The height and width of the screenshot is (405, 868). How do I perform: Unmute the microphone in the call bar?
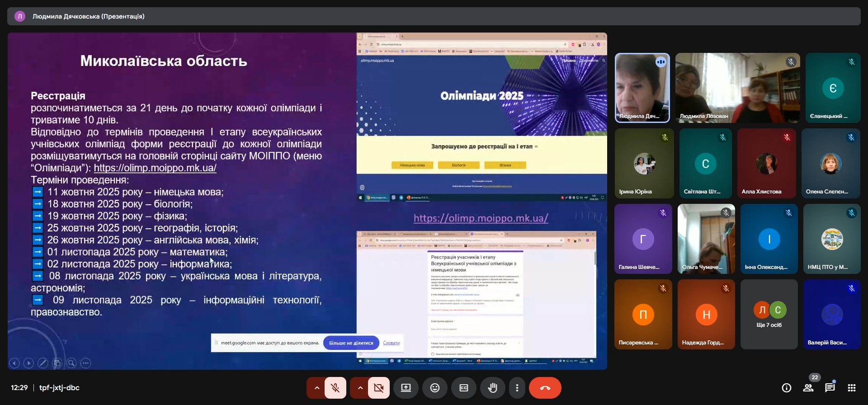(335, 388)
